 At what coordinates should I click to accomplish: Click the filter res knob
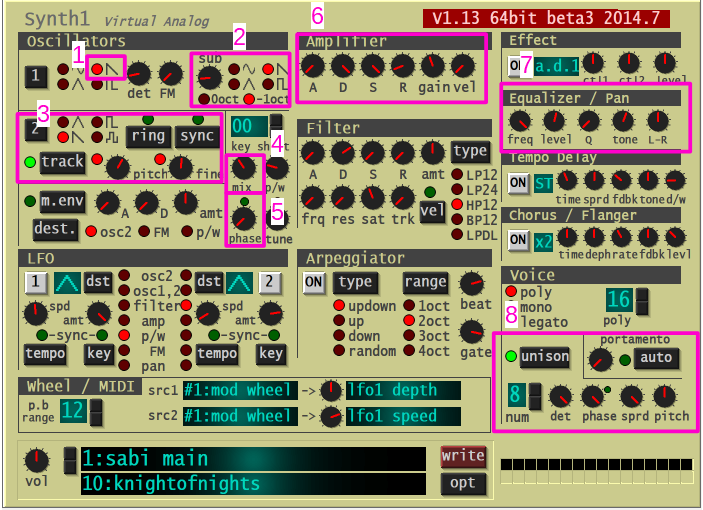343,198
